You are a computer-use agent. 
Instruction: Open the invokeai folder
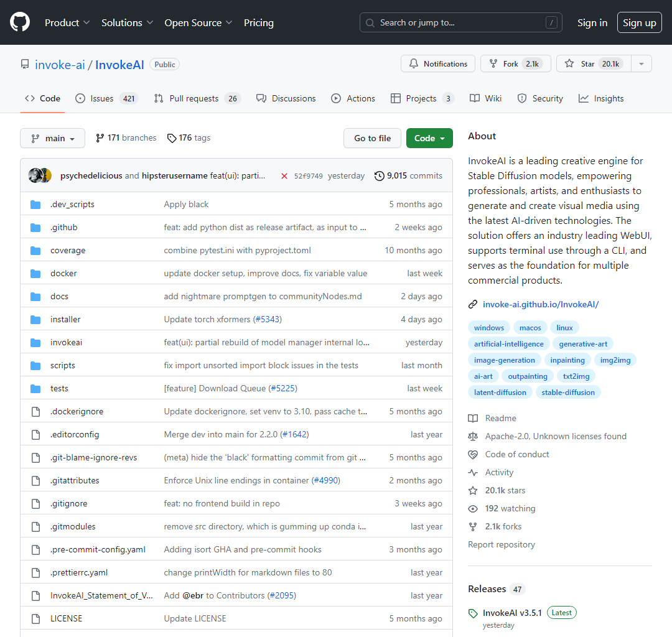point(66,343)
